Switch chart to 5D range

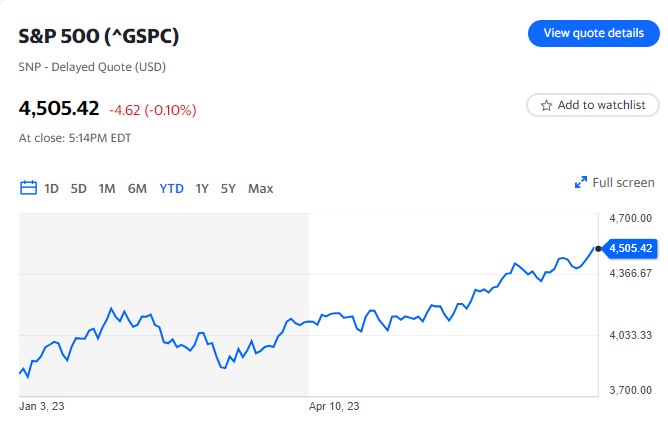pos(79,188)
